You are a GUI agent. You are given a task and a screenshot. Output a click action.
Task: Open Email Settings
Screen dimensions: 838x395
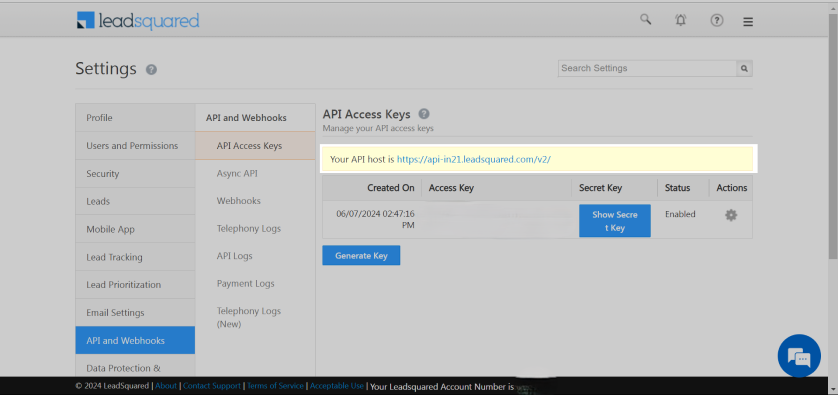[135, 312]
